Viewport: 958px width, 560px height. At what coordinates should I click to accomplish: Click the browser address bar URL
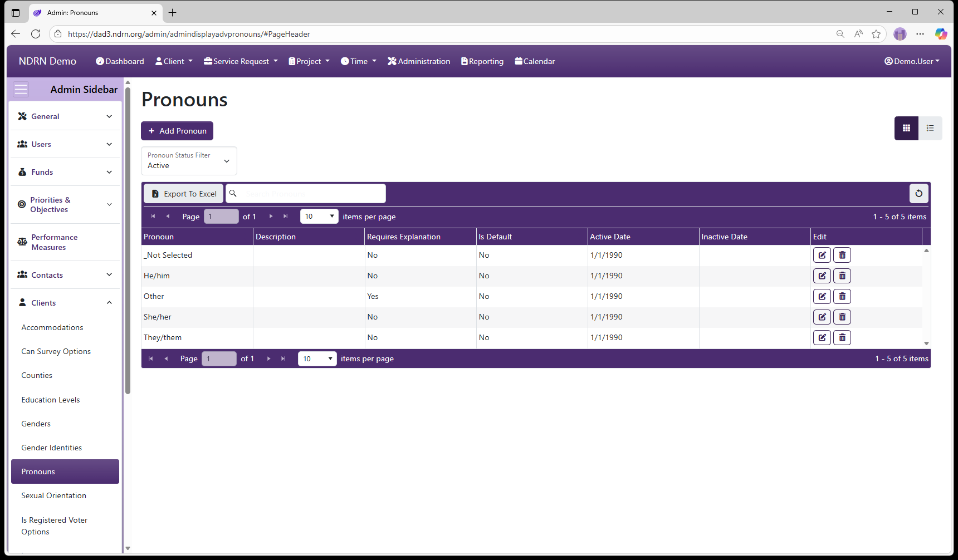click(x=189, y=34)
